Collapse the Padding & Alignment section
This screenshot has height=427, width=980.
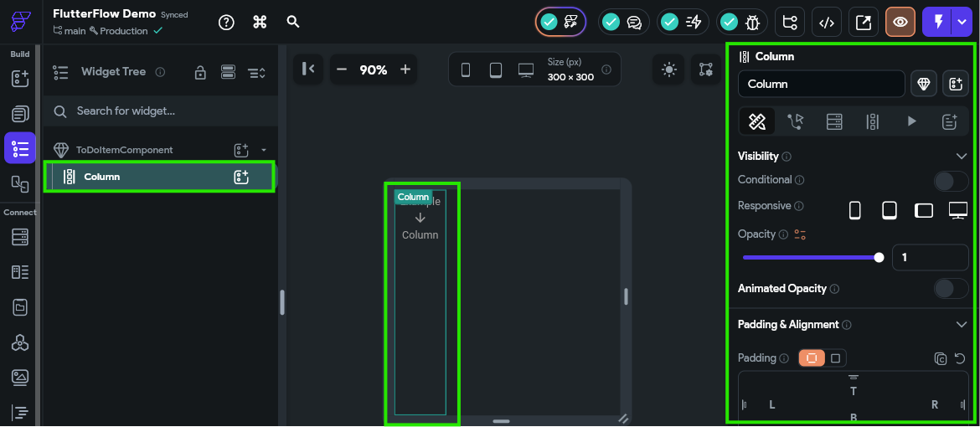pos(962,325)
